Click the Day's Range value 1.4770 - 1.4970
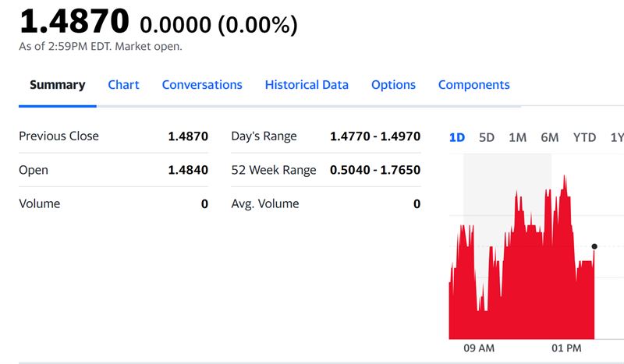This screenshot has height=364, width=624. 375,136
